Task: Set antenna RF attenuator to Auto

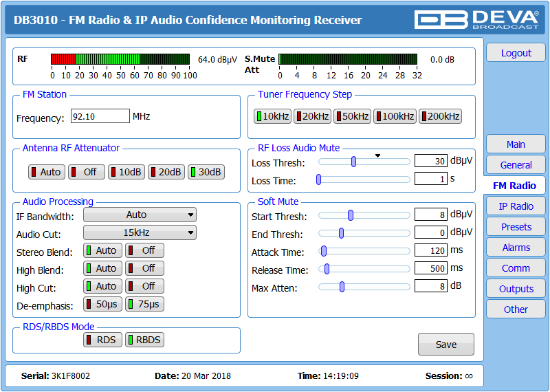Action: [x=47, y=172]
